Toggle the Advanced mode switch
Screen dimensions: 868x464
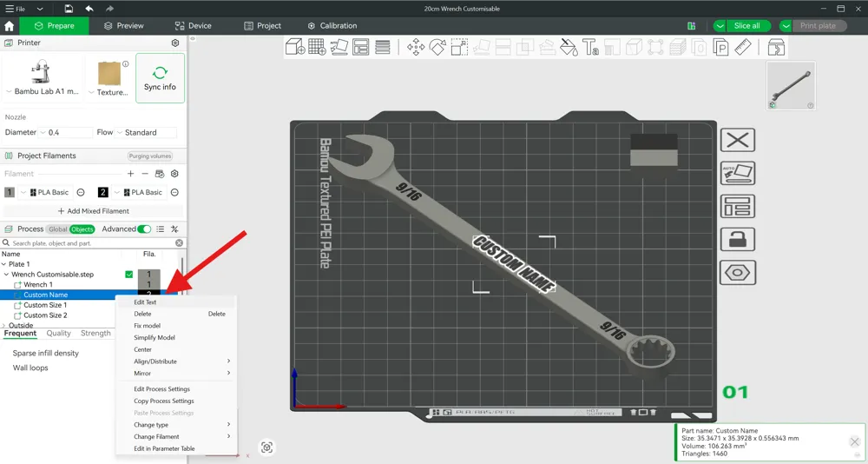pyautogui.click(x=144, y=229)
